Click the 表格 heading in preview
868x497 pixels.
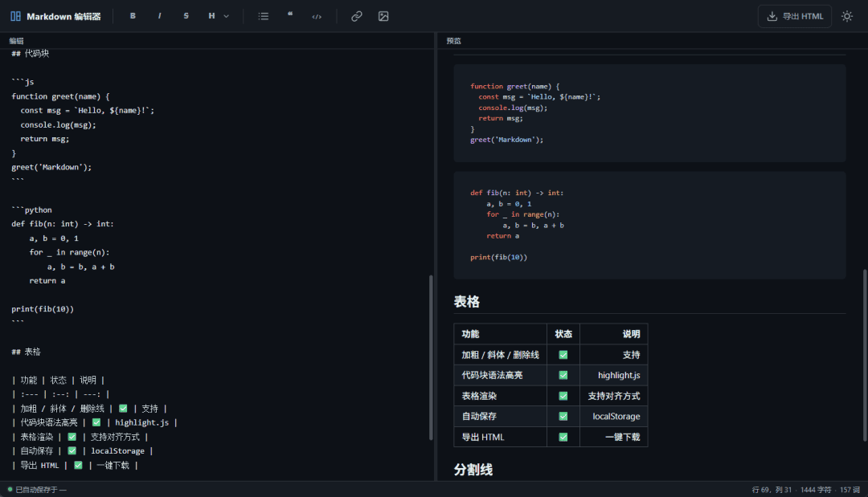tap(467, 302)
